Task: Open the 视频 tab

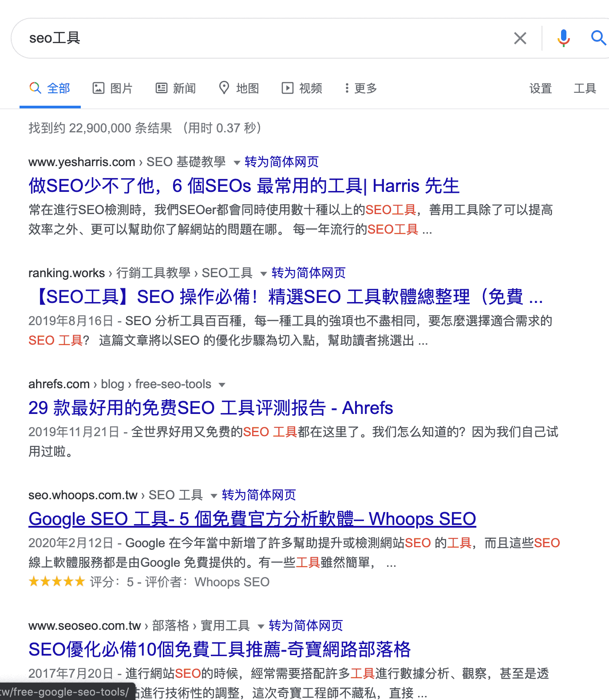Action: pos(302,88)
